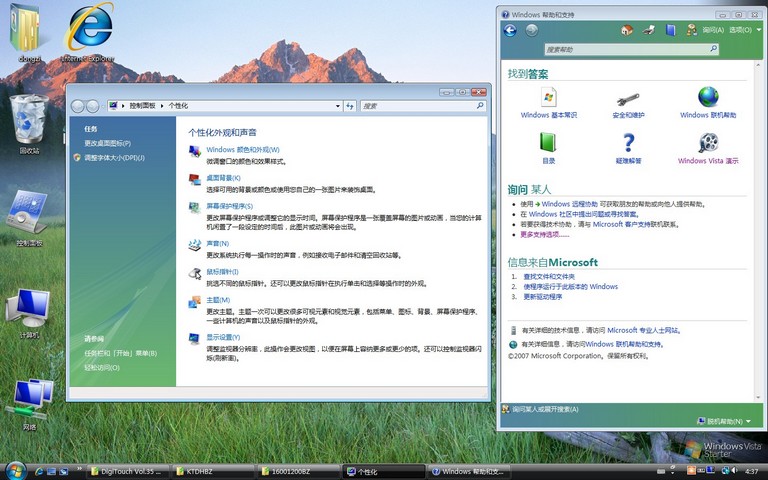
Task: Expand the arrow before 个性化 in address bar
Action: (x=162, y=106)
